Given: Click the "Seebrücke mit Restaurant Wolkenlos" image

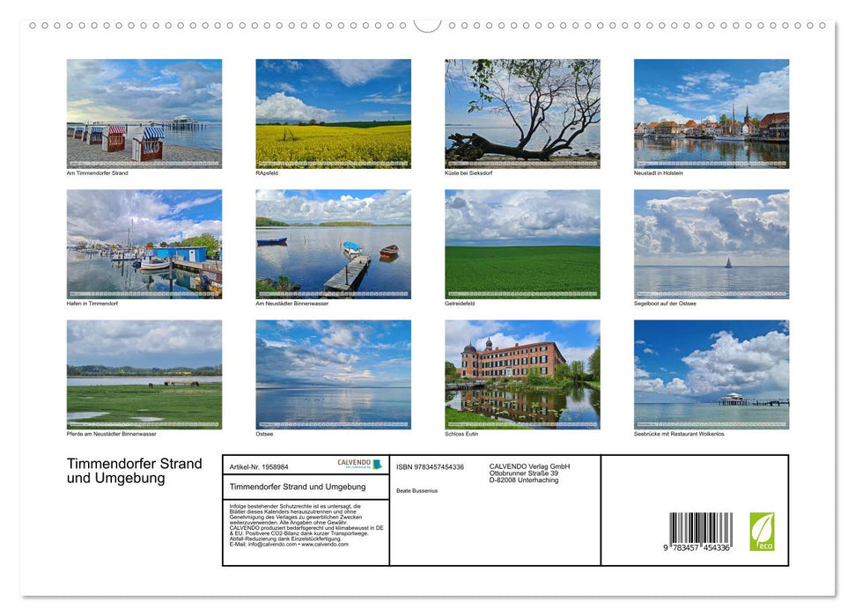Looking at the screenshot, I should click(711, 374).
